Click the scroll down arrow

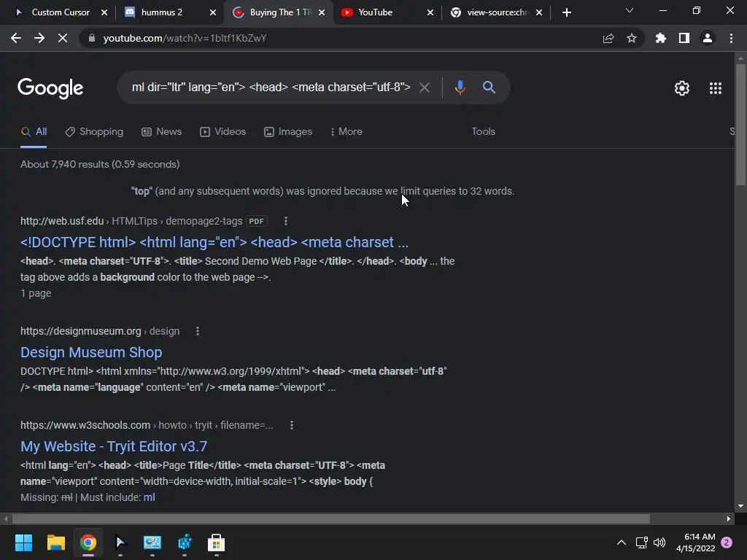click(x=740, y=506)
